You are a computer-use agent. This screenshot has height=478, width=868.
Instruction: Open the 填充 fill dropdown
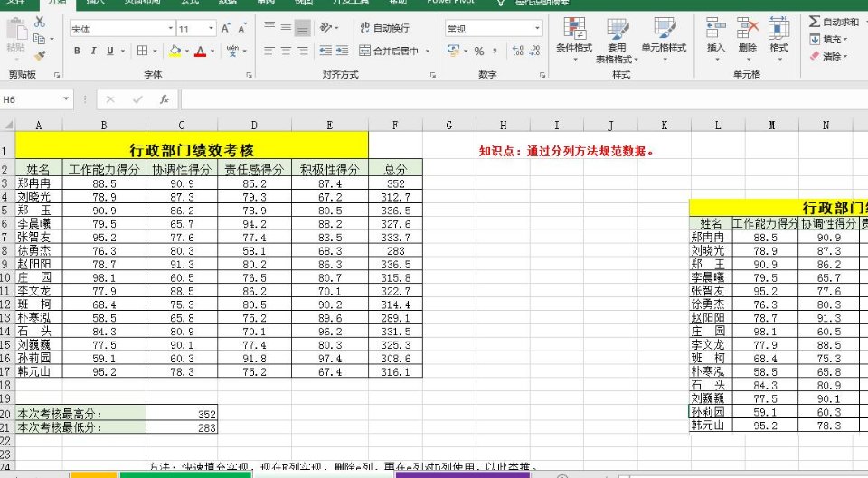pos(829,39)
